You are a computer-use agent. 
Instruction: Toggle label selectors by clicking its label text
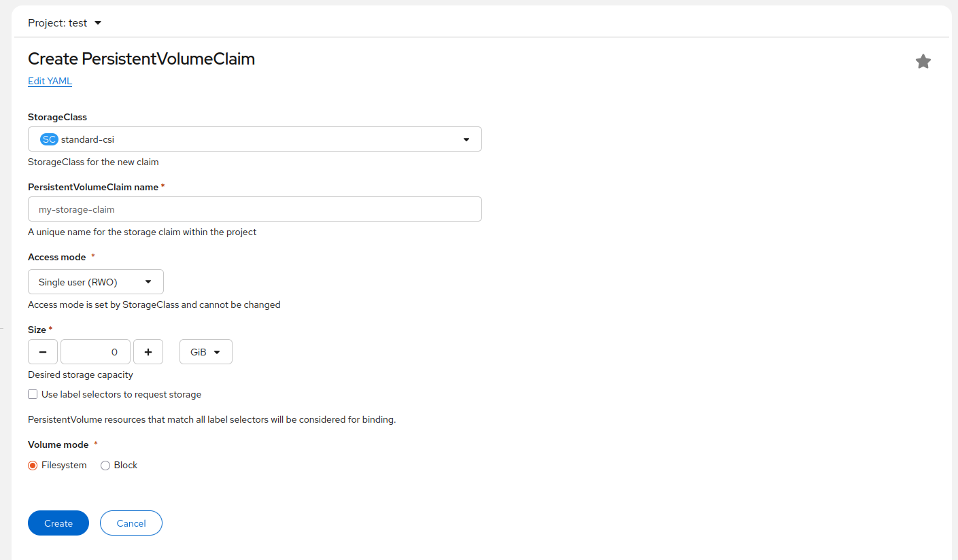click(121, 394)
